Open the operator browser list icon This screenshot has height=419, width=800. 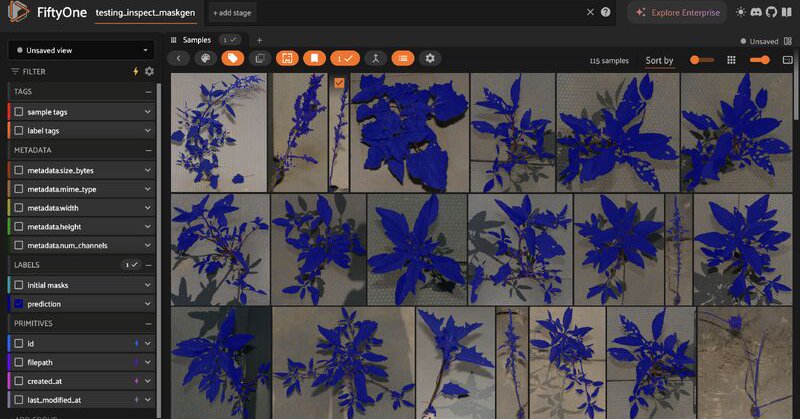pyautogui.click(x=403, y=58)
